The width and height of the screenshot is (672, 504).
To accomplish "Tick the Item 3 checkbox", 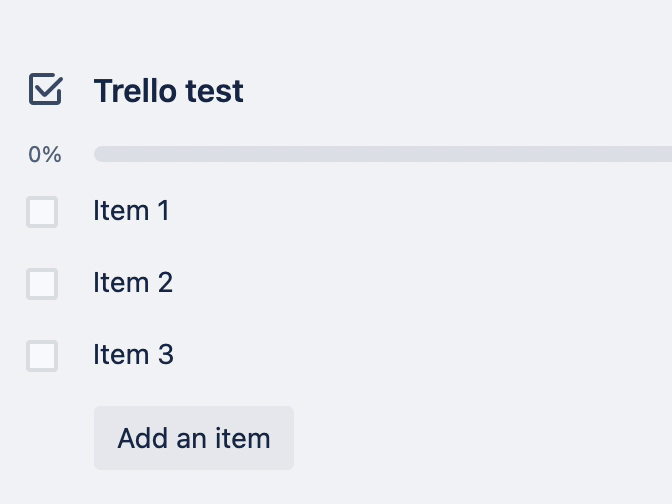I will pyautogui.click(x=42, y=356).
